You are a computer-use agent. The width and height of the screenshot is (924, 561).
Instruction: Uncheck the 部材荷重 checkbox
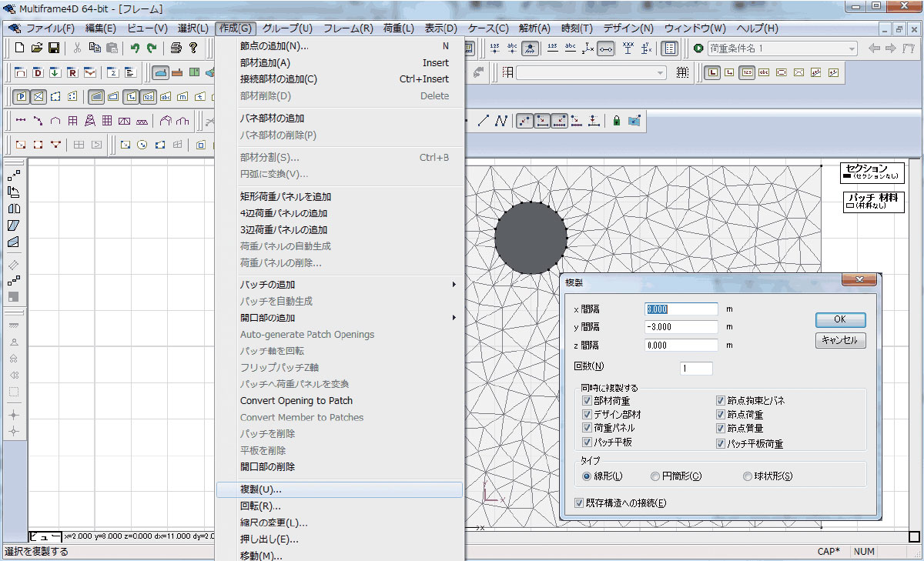[x=588, y=401]
